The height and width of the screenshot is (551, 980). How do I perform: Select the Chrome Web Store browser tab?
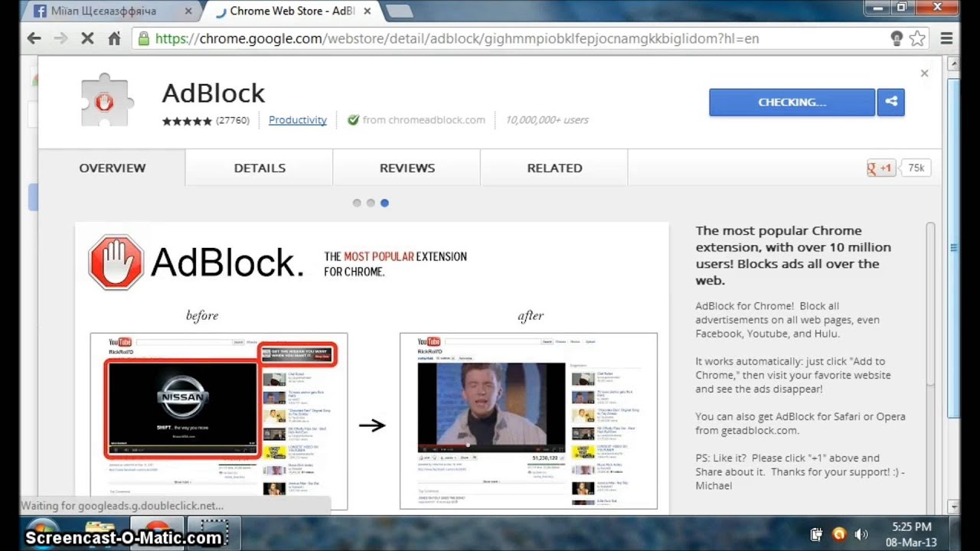click(x=292, y=11)
